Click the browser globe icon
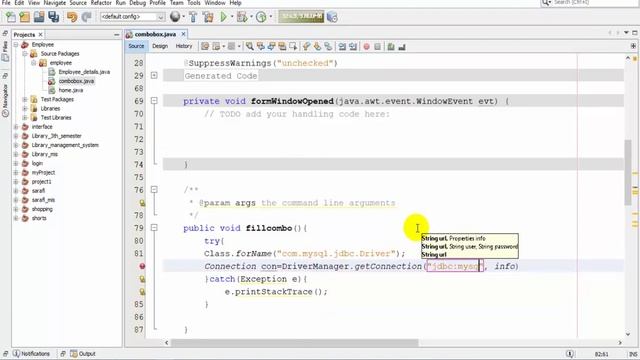 pyautogui.click(x=175, y=17)
